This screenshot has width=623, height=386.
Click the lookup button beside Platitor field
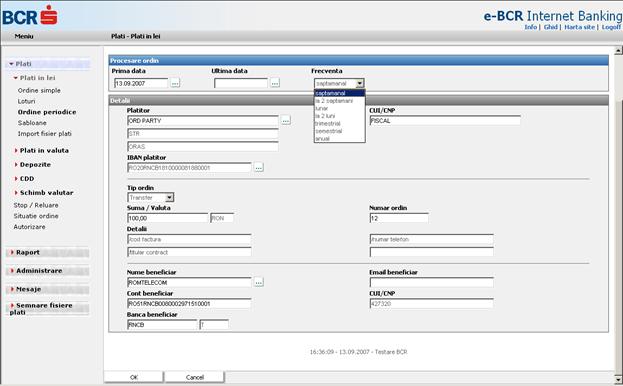[286, 120]
